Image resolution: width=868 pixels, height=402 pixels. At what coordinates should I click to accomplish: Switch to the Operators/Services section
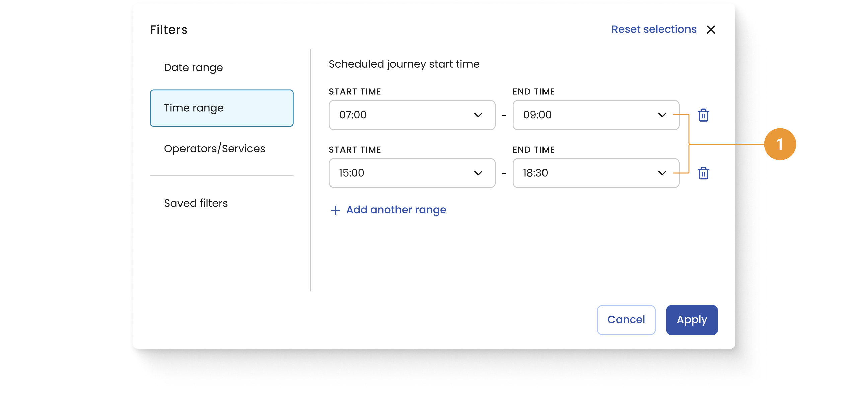click(214, 149)
